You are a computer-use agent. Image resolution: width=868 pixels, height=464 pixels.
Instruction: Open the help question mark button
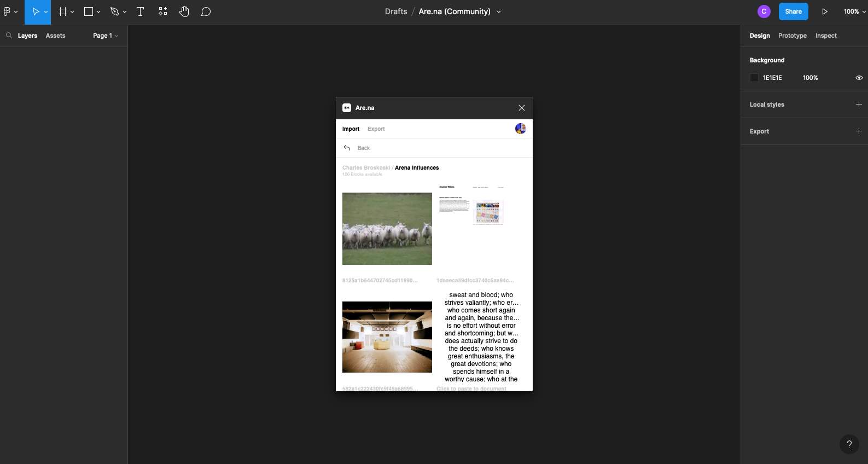pos(849,444)
